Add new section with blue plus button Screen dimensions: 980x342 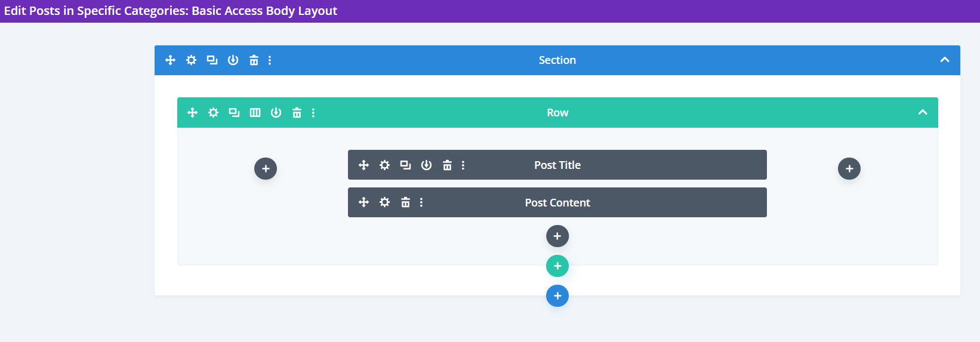click(557, 296)
